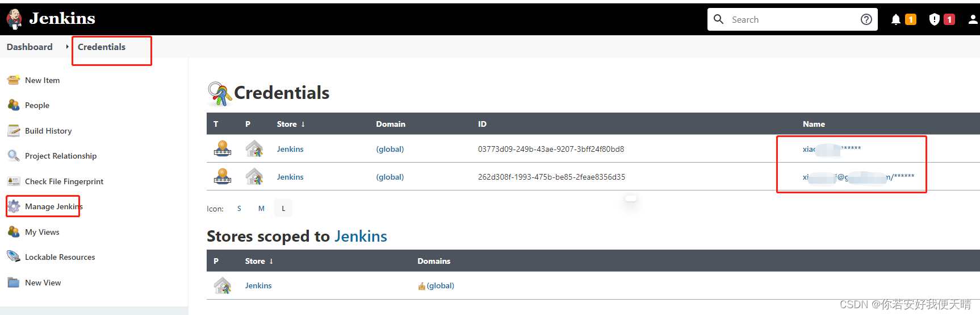Screen dimensions: 980x315
Task: Open Manage Jenkins from sidebar
Action: [x=54, y=206]
